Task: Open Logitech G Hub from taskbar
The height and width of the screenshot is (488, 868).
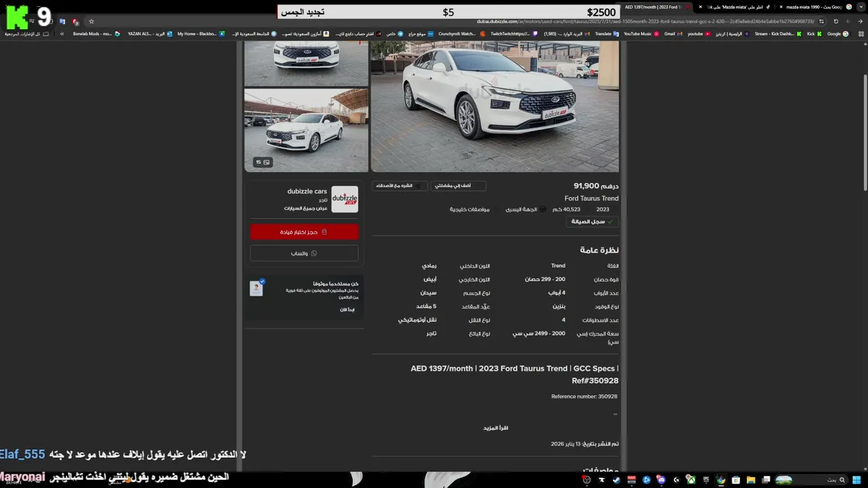Action: coord(676,480)
